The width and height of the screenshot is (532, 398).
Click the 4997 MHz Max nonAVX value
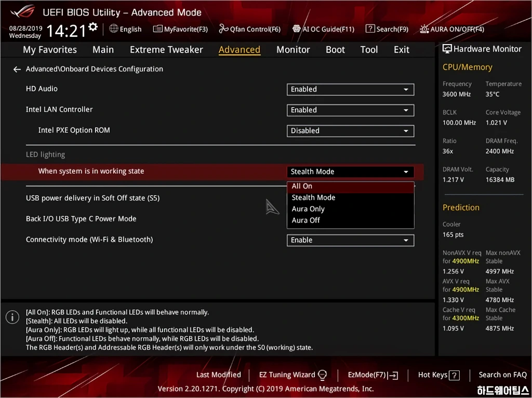point(499,271)
